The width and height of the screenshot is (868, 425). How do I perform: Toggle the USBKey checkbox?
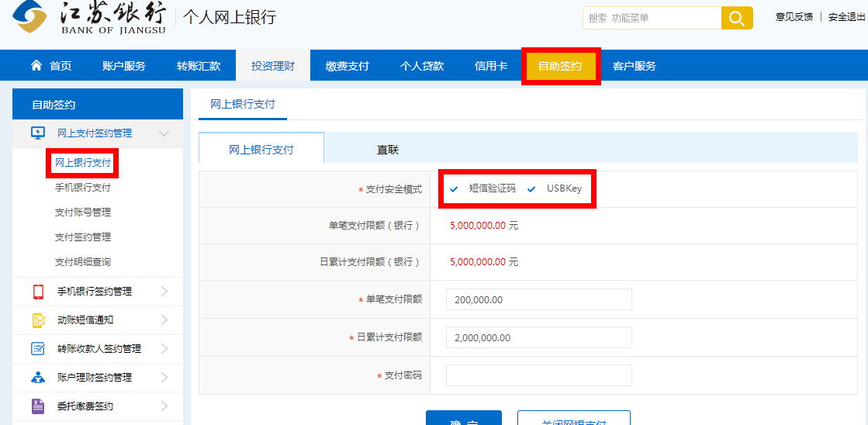tap(532, 188)
